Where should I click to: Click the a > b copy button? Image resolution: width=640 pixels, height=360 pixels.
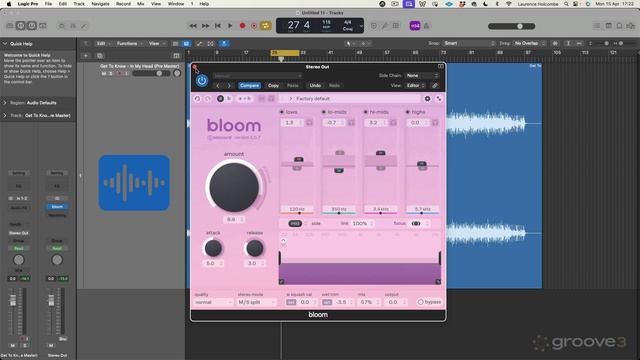point(244,99)
